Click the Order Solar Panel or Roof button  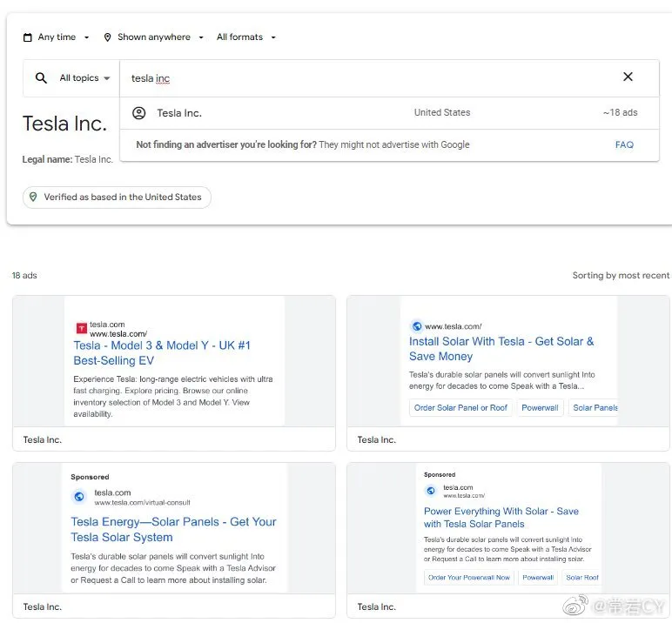click(460, 408)
